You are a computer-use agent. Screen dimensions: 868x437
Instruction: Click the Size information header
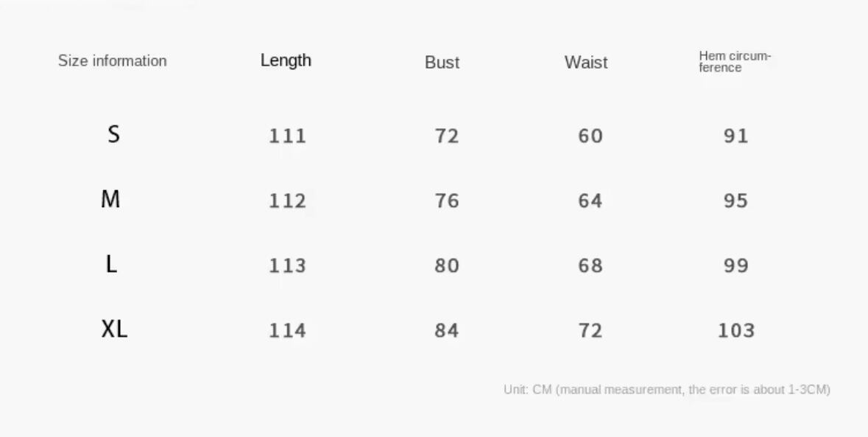pyautogui.click(x=113, y=61)
